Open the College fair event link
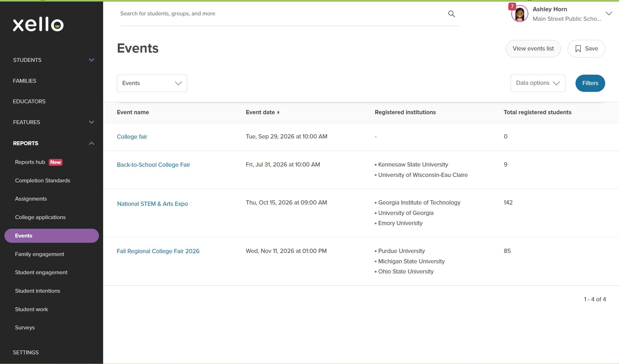 tap(132, 137)
